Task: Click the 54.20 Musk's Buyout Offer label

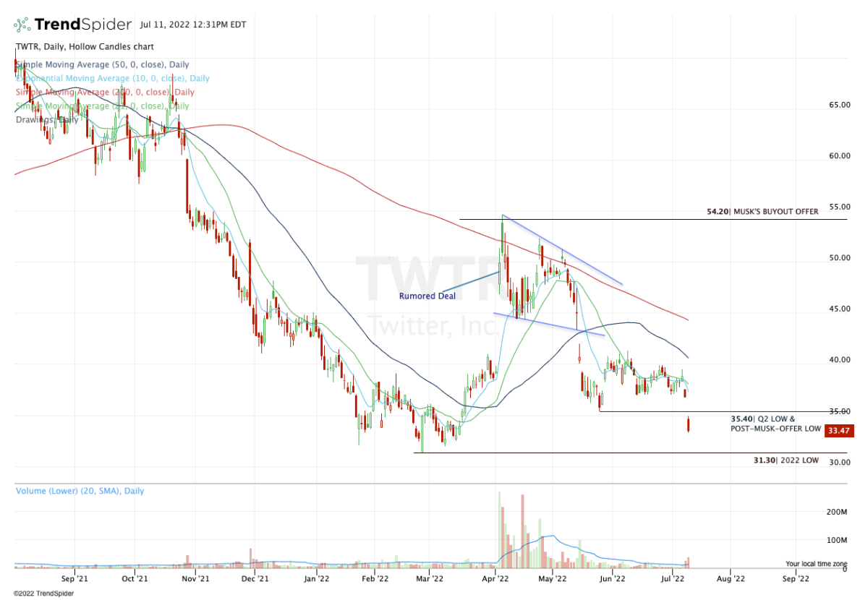Action: [762, 213]
